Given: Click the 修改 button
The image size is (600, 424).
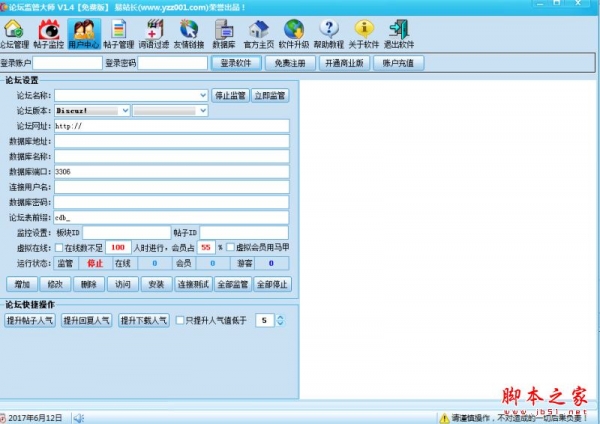Looking at the screenshot, I should 55,284.
